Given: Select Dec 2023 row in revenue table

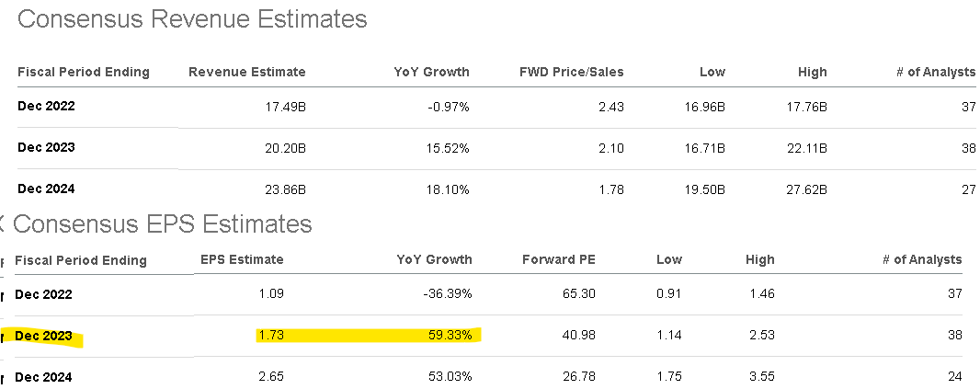Looking at the screenshot, I should tap(46, 147).
